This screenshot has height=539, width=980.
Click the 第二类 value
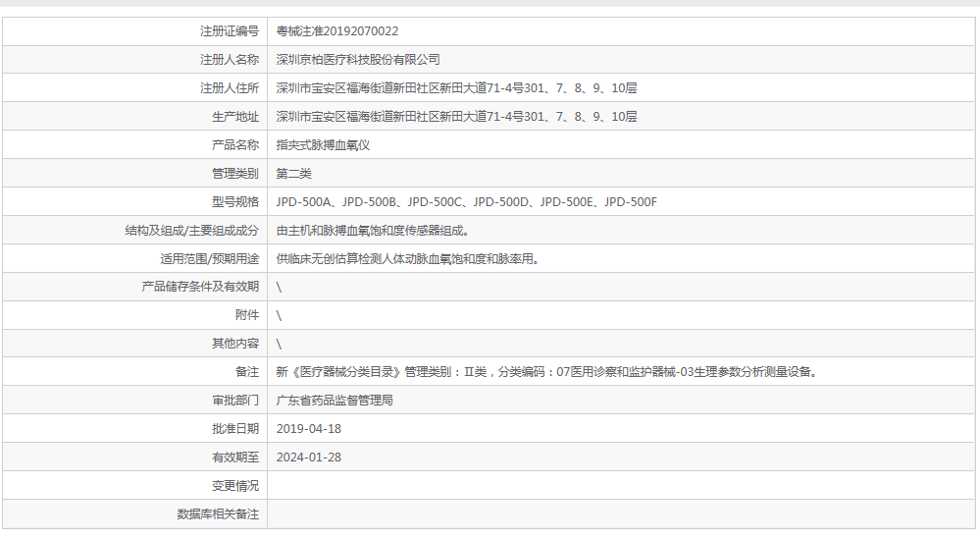tap(293, 173)
